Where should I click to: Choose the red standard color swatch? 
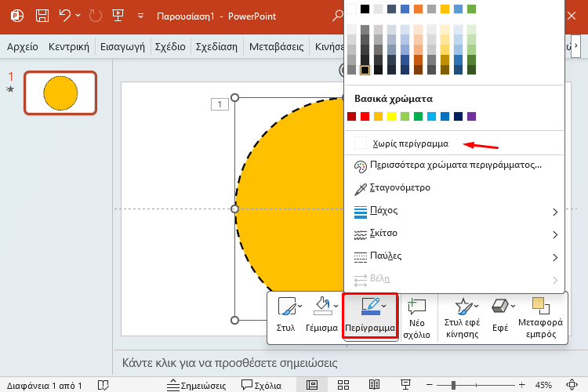click(365, 116)
